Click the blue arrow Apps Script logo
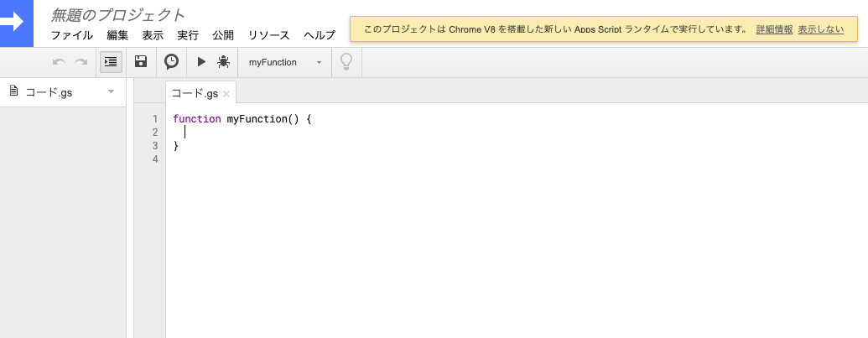 (x=16, y=23)
